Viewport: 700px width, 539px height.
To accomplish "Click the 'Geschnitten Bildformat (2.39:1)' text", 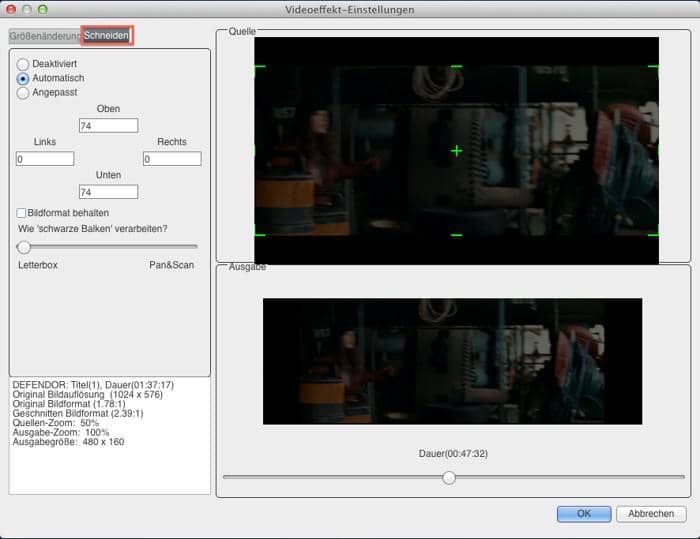I will (x=78, y=414).
